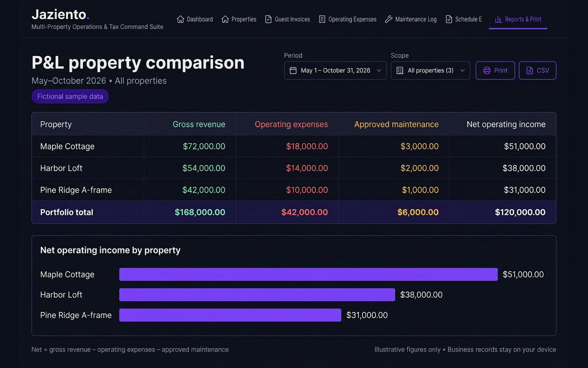Click the Reports & Print chart icon
This screenshot has width=588, height=368.
[x=498, y=19]
